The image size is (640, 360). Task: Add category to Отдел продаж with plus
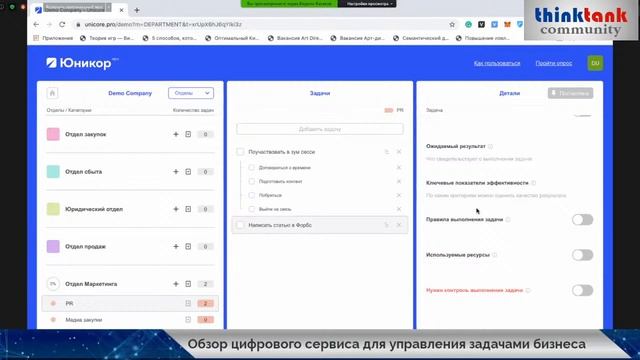click(176, 247)
